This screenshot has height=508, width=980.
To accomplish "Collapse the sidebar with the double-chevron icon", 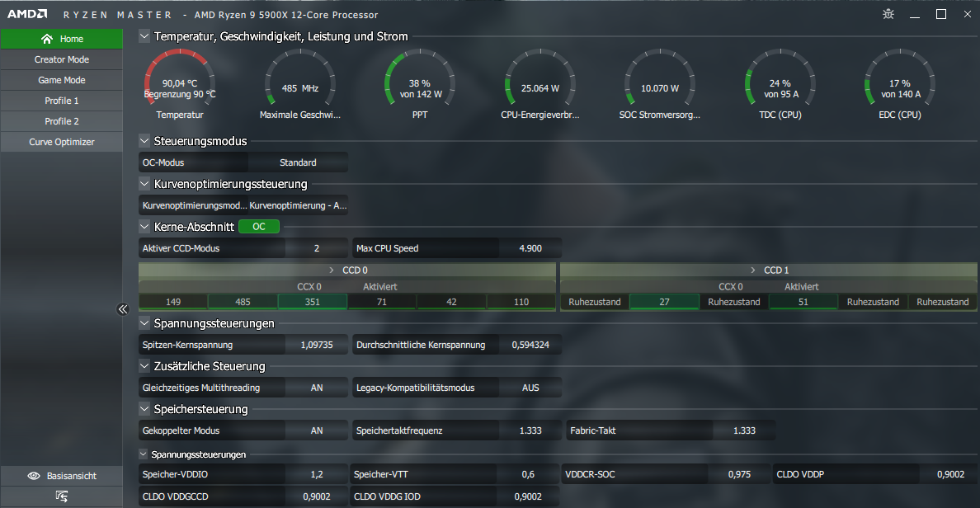I will pyautogui.click(x=123, y=308).
